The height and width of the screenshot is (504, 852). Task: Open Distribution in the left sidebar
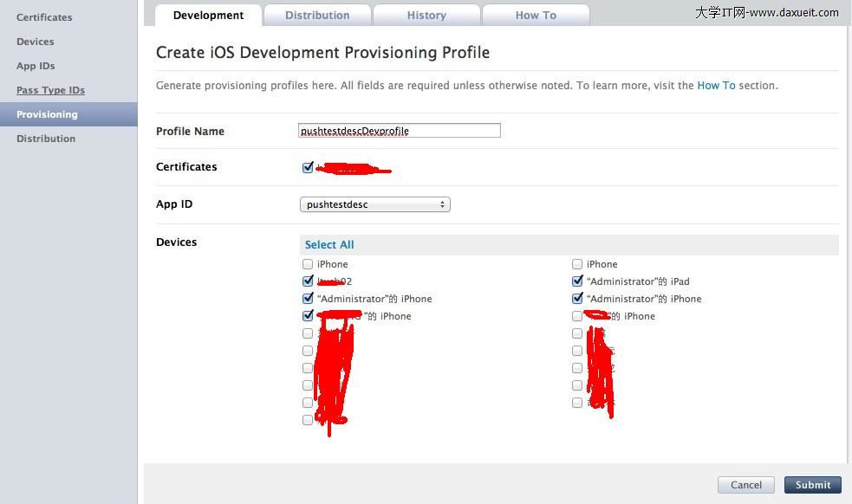[46, 139]
